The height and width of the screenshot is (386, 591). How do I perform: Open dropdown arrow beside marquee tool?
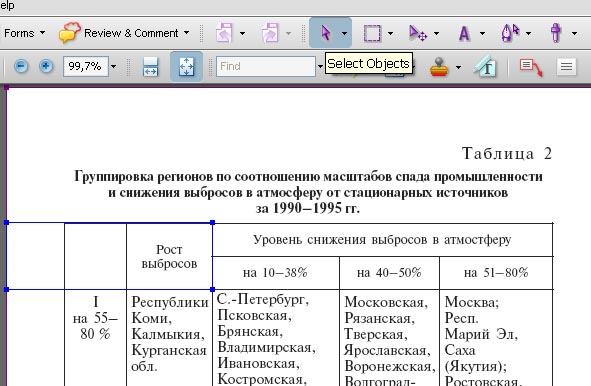(390, 34)
